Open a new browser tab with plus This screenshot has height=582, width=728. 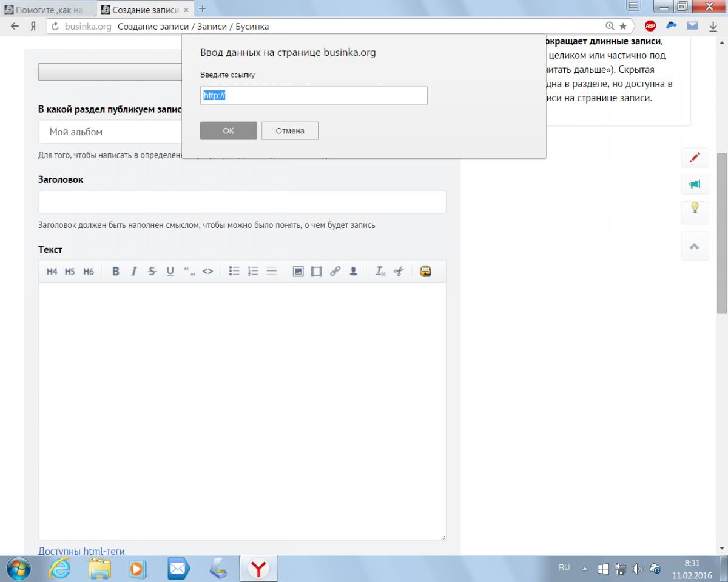point(203,8)
